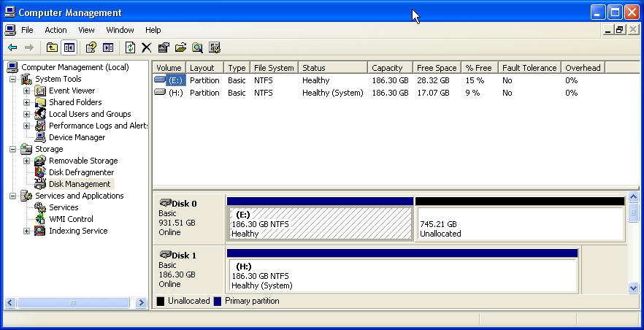Expand the Removable Storage node
Screen dimensions: 644x330
coord(27,161)
